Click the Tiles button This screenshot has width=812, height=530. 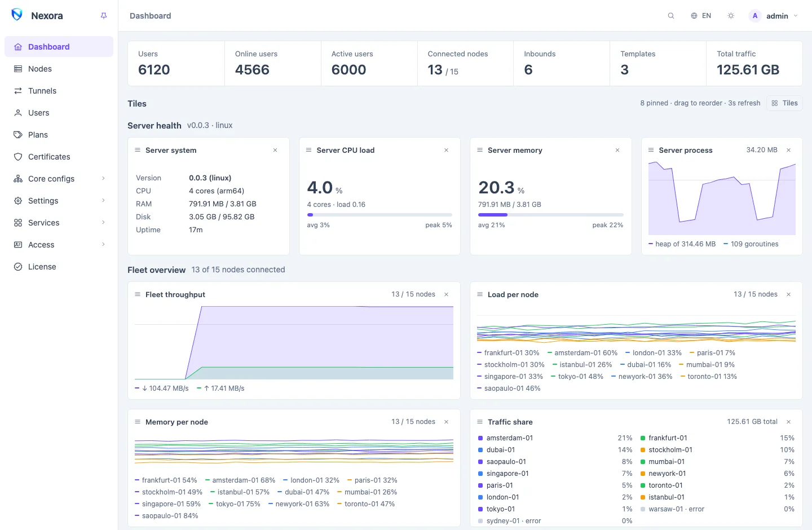click(x=784, y=103)
